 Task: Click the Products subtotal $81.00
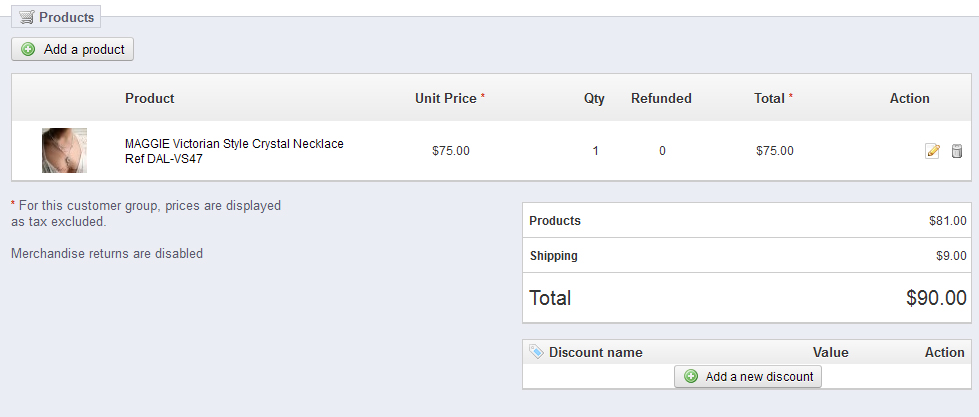pyautogui.click(x=947, y=221)
